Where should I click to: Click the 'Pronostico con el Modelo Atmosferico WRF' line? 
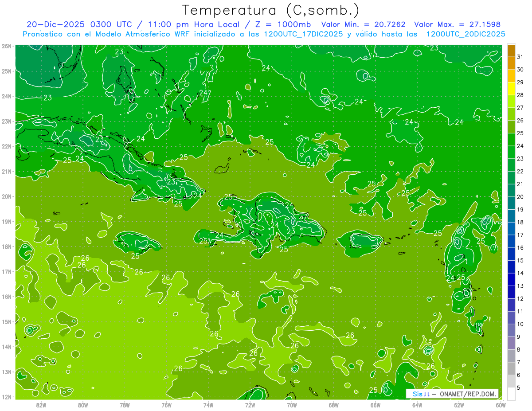[x=264, y=34]
